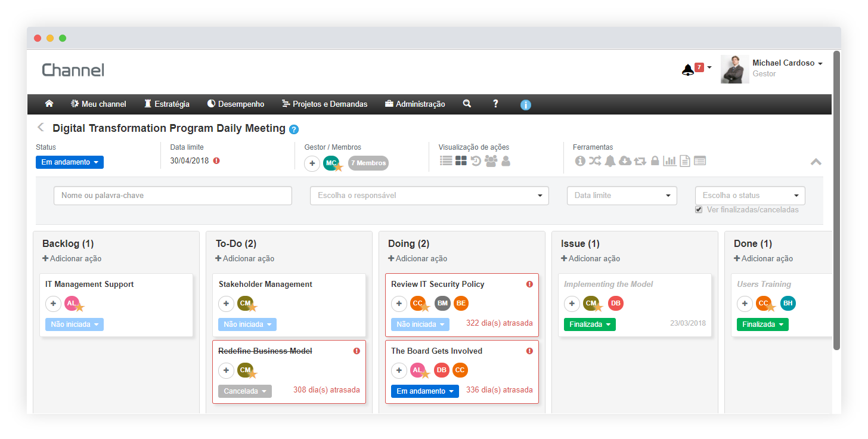The image size is (868, 439).
Task: Open the Em andamento project status dropdown
Action: click(70, 162)
